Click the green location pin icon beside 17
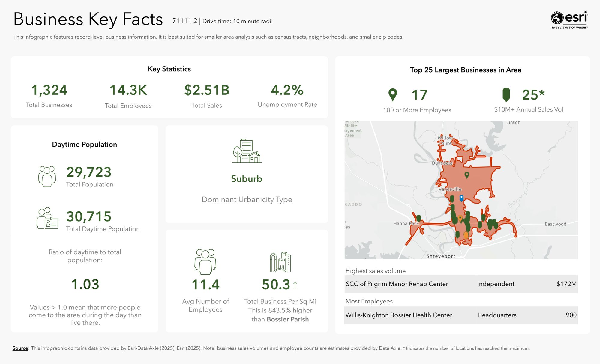This screenshot has height=364, width=600. click(393, 95)
